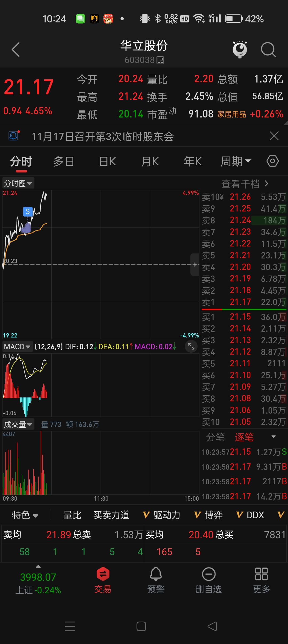
Task: Select 驱动力 VIP indicator tab
Action: point(162,515)
